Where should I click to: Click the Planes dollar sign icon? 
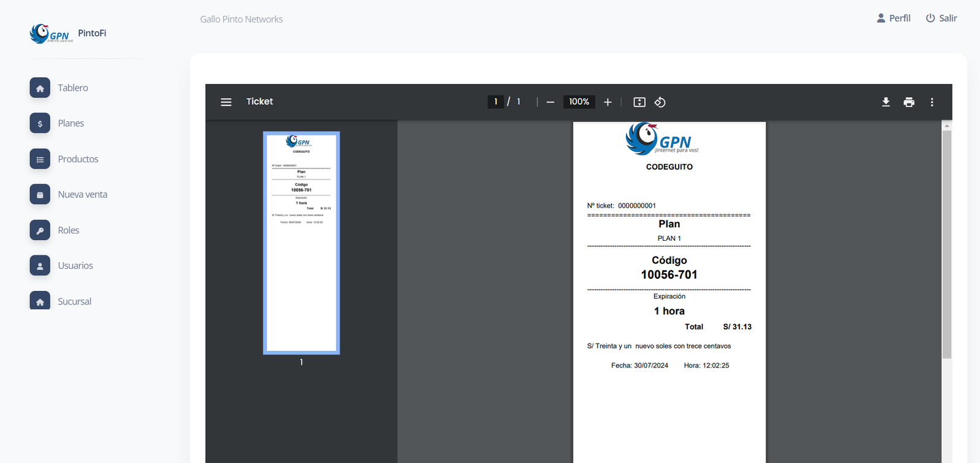[x=40, y=124]
